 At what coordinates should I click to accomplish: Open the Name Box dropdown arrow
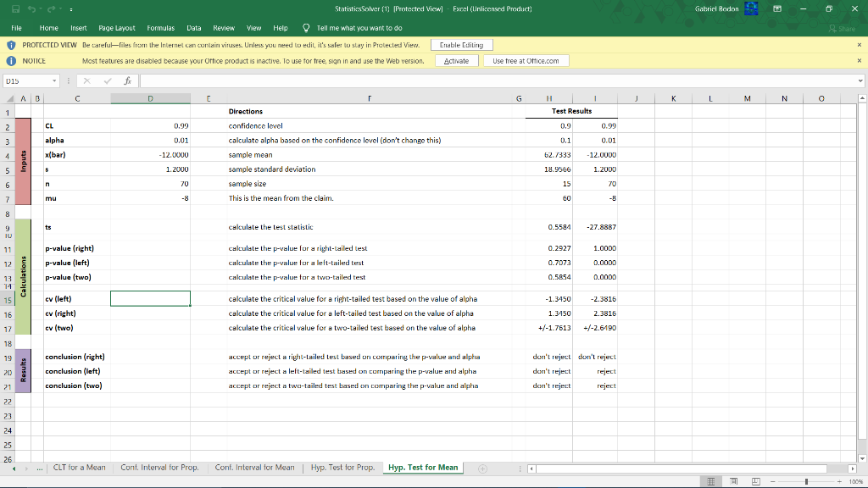pyautogui.click(x=54, y=80)
